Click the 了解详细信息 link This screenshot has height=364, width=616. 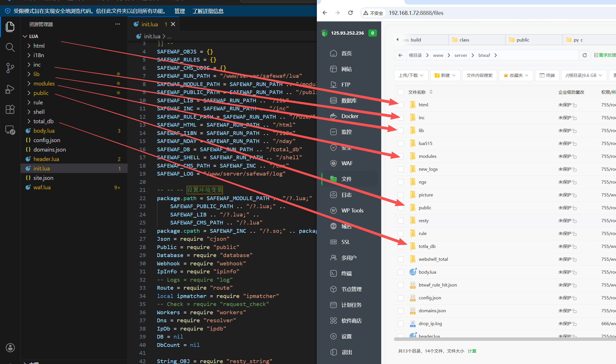click(208, 11)
